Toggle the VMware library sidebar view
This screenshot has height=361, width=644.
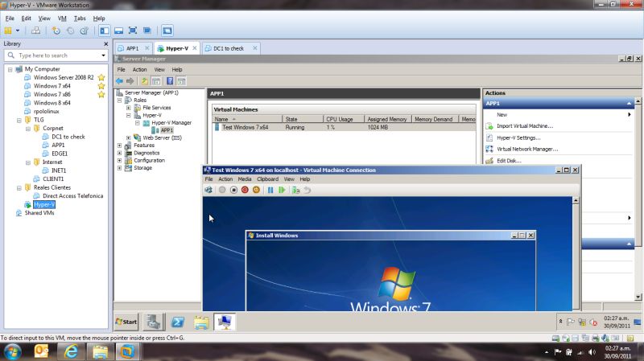[105, 31]
